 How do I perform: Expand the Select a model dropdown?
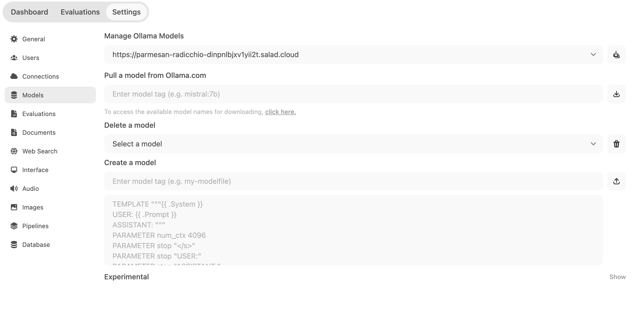pos(354,144)
